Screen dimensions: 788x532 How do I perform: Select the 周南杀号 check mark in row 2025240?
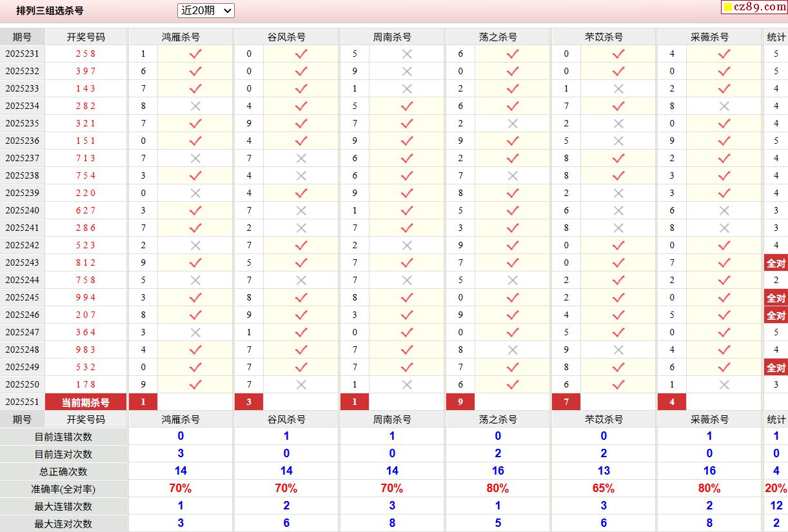pos(407,211)
